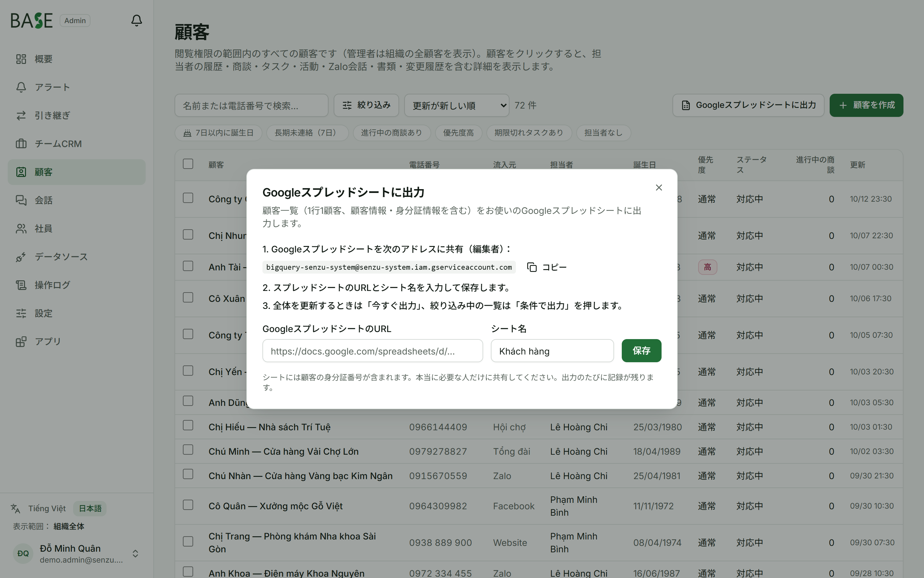Click the name or phone search box

pyautogui.click(x=251, y=105)
